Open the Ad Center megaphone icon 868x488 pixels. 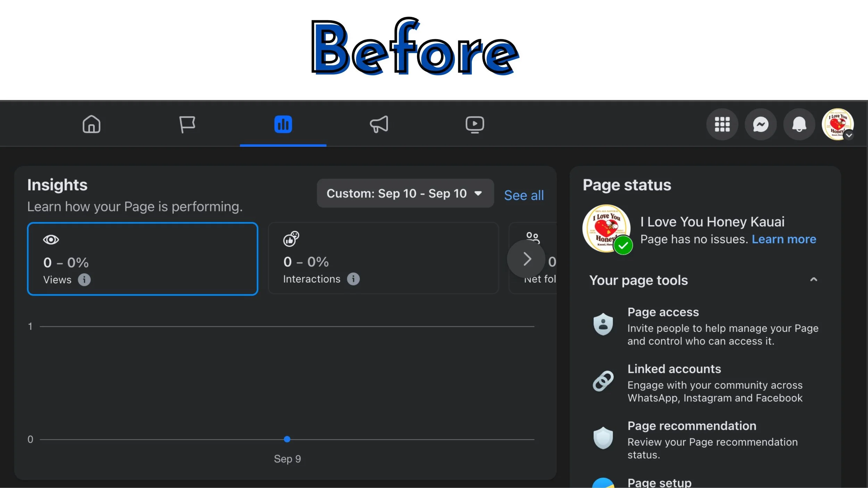tap(379, 124)
